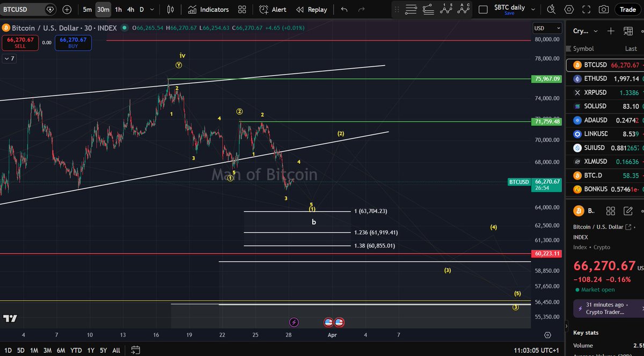Select the 1Y range at the bottom
The width and height of the screenshot is (644, 356).
pos(90,350)
